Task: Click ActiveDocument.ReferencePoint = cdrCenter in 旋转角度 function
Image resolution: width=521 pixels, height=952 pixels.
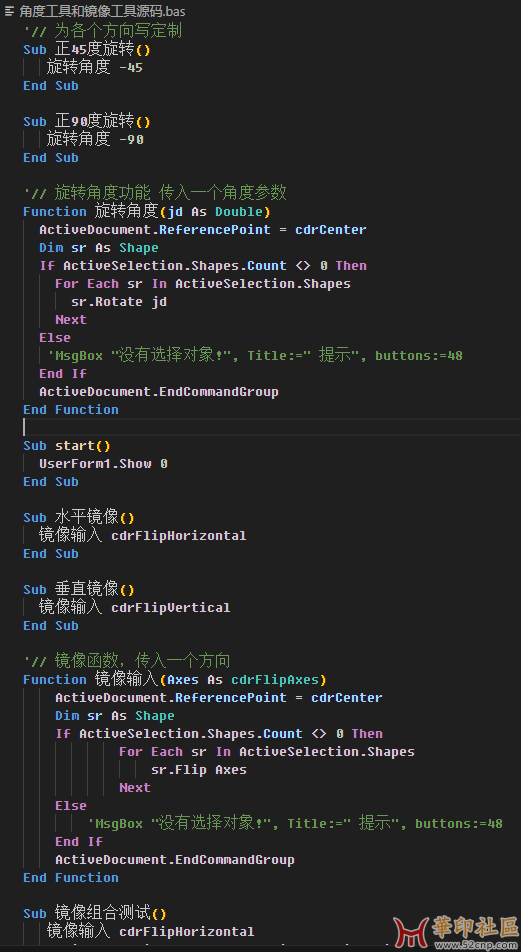Action: [203, 230]
